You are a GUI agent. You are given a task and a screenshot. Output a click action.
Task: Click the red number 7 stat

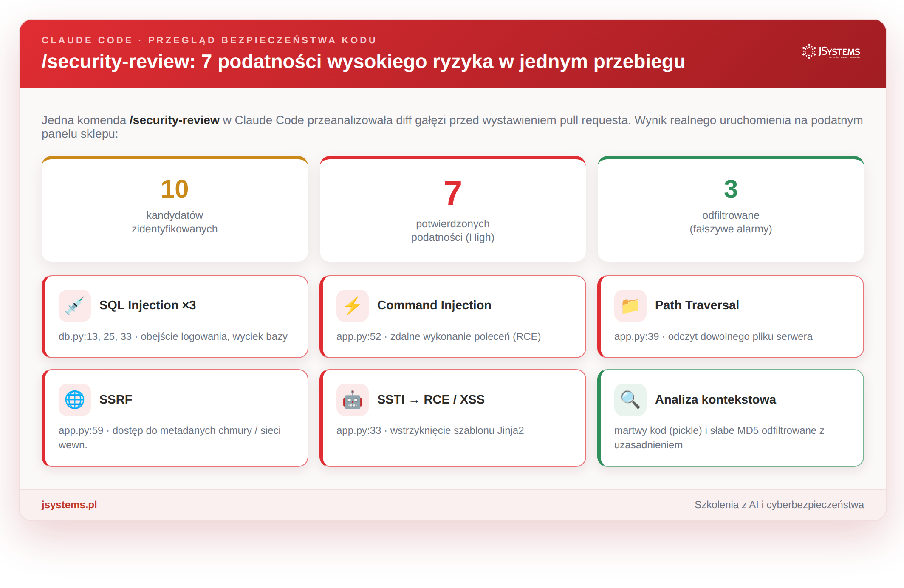(453, 193)
